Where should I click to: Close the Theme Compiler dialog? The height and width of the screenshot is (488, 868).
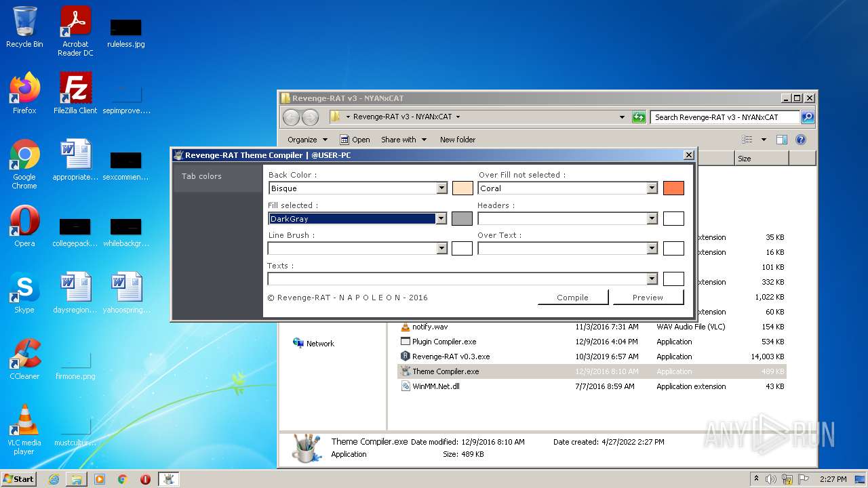point(689,155)
